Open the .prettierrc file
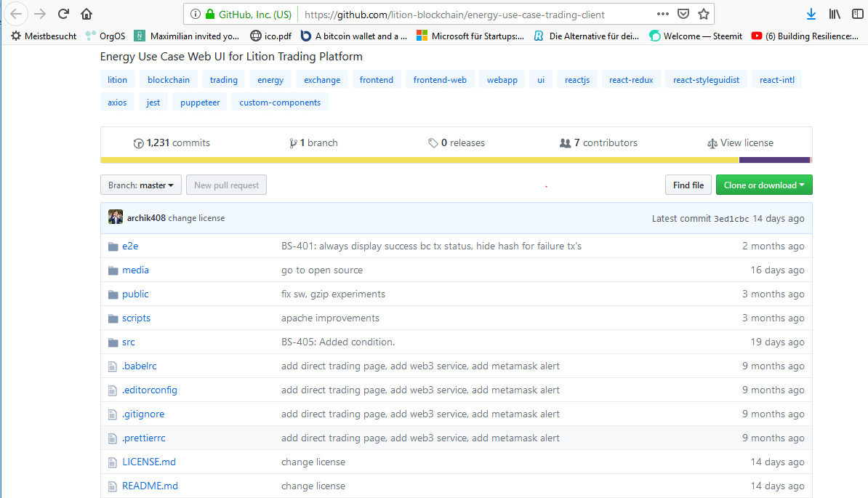 tap(144, 438)
